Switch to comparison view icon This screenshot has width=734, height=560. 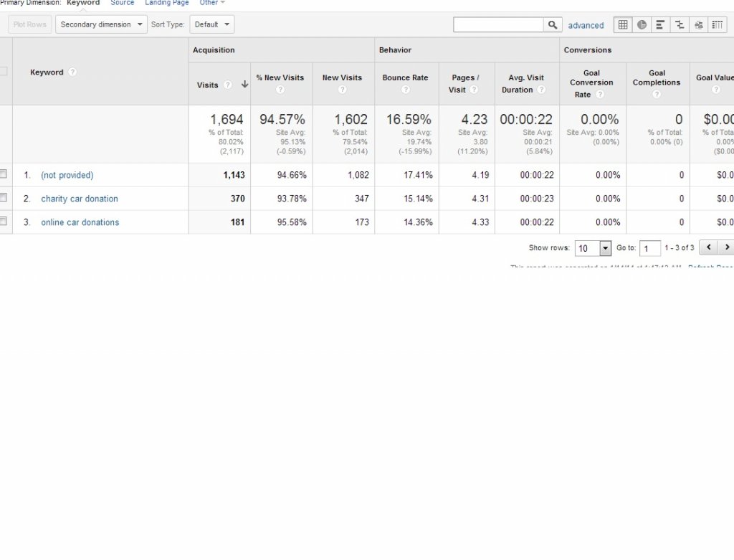pyautogui.click(x=680, y=25)
